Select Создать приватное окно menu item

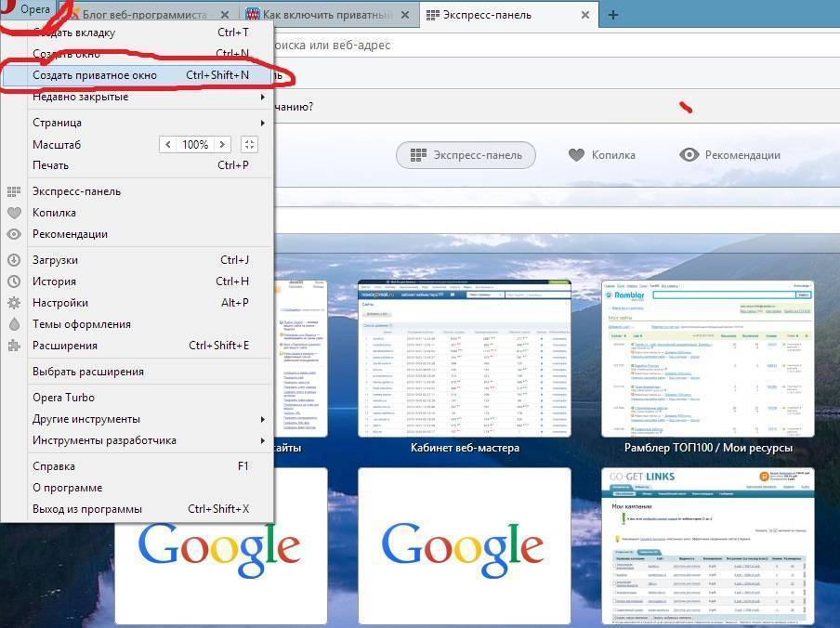138,75
